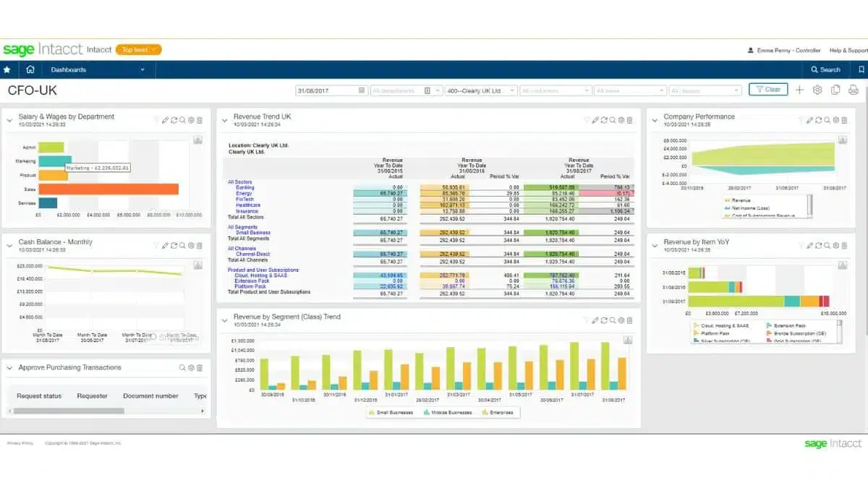Collapse the Approve Purchasing Transactions panel
The height and width of the screenshot is (488, 868).
(x=10, y=368)
